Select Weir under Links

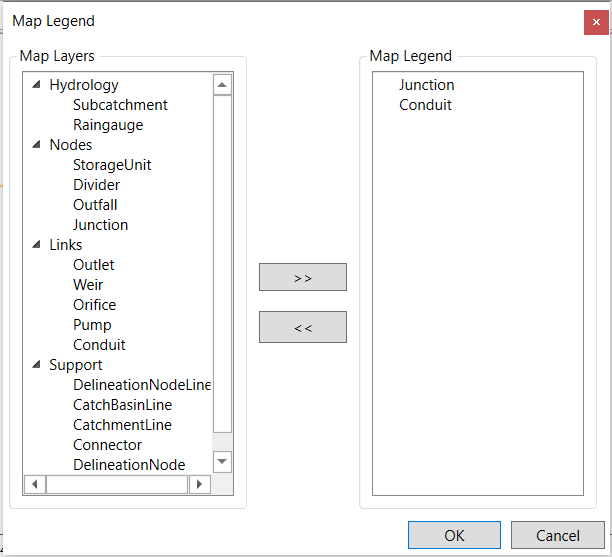tap(88, 285)
